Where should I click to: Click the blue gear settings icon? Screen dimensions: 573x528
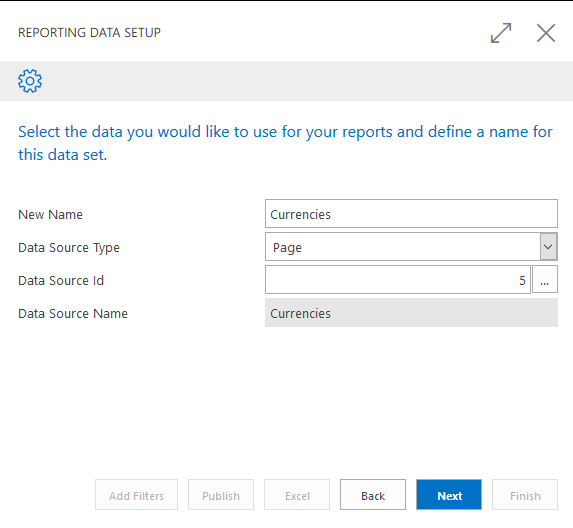pos(30,81)
